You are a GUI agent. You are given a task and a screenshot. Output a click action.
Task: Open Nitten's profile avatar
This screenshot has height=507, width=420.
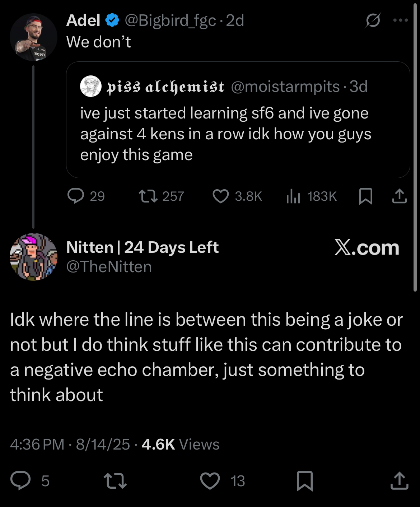(x=33, y=257)
